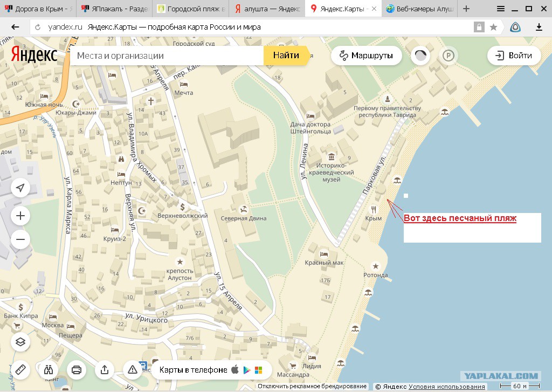Click the Войти sign-in button
Image resolution: width=552 pixels, height=392 pixels.
[x=514, y=56]
